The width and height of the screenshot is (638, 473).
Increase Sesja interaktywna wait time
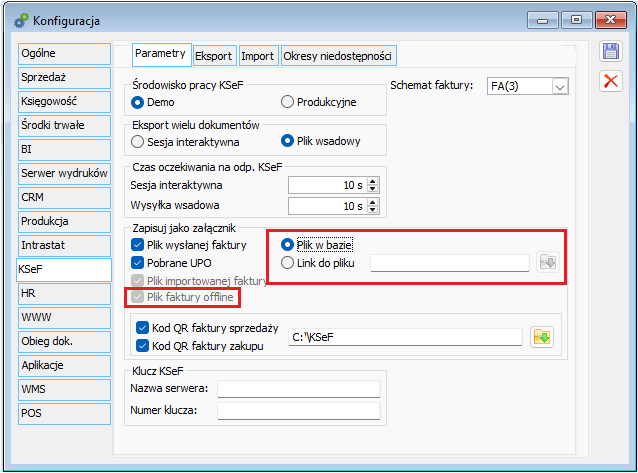pyautogui.click(x=373, y=181)
